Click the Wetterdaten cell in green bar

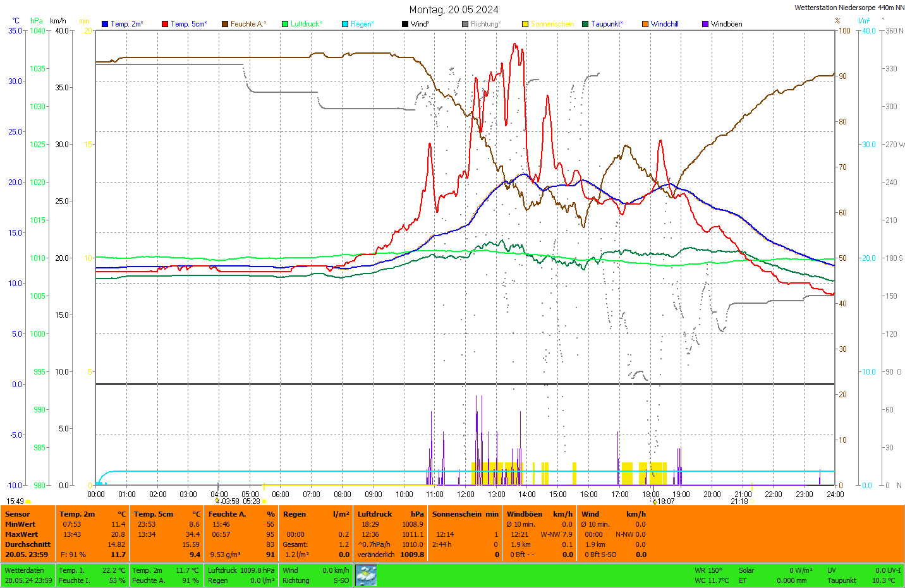click(x=25, y=570)
